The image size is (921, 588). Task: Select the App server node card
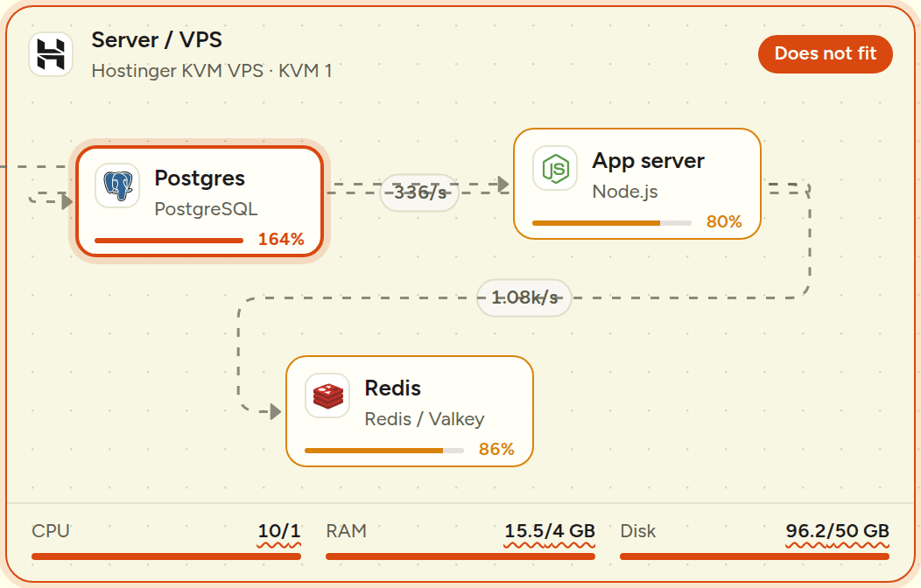pyautogui.click(x=637, y=184)
